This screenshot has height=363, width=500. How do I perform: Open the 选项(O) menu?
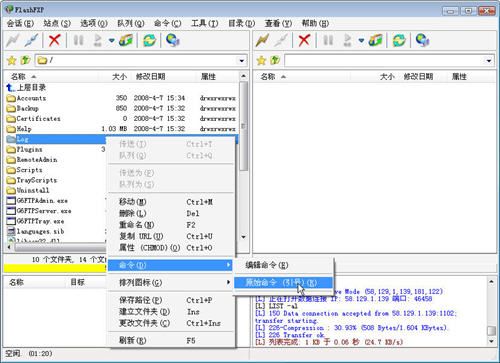[x=94, y=23]
